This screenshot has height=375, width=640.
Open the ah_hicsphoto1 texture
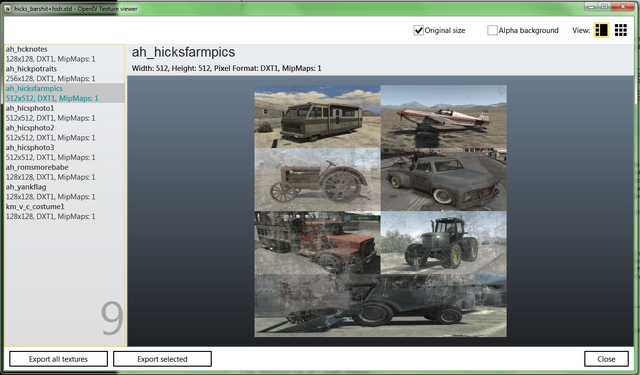coord(64,113)
